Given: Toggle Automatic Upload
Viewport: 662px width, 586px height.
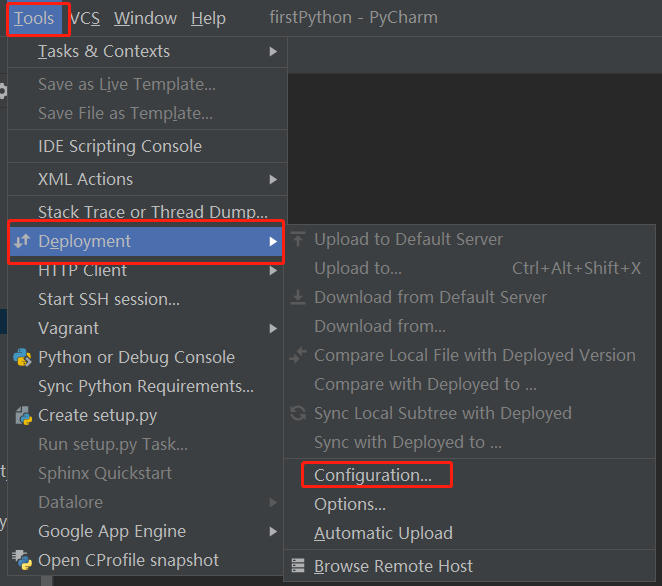Looking at the screenshot, I should click(469, 533).
